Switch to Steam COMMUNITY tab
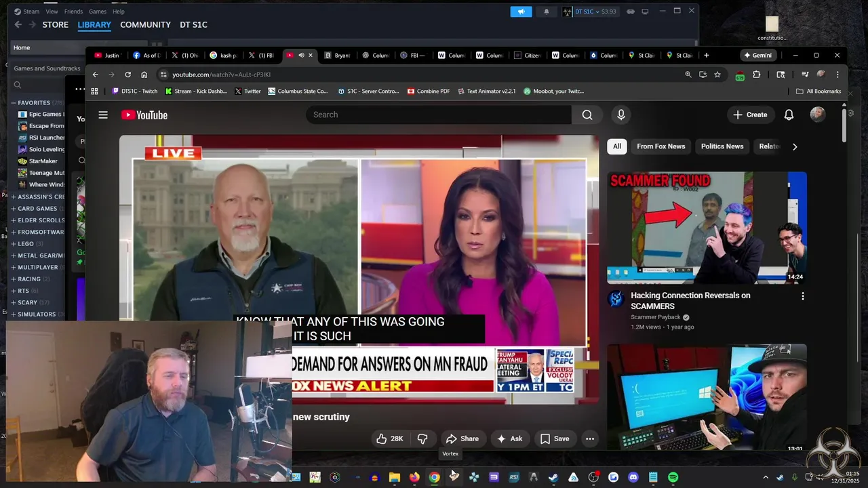Screen dimensions: 868x488 145,24
